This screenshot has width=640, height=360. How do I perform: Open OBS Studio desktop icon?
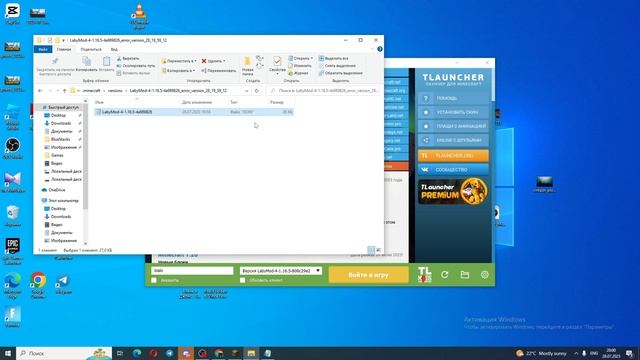coord(12,148)
